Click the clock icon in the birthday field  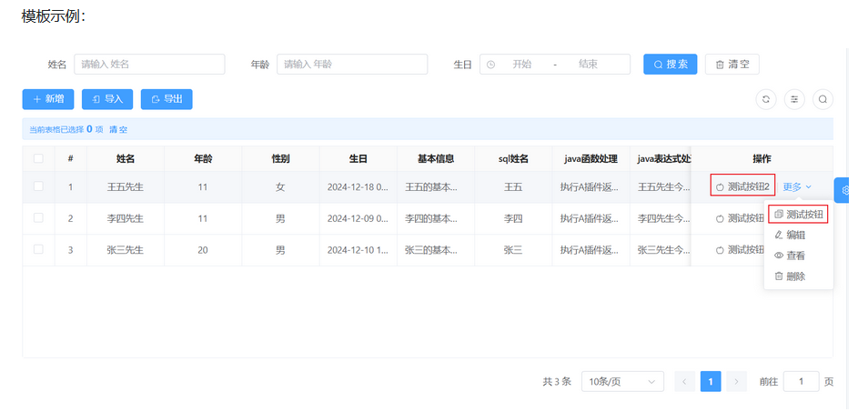(490, 65)
